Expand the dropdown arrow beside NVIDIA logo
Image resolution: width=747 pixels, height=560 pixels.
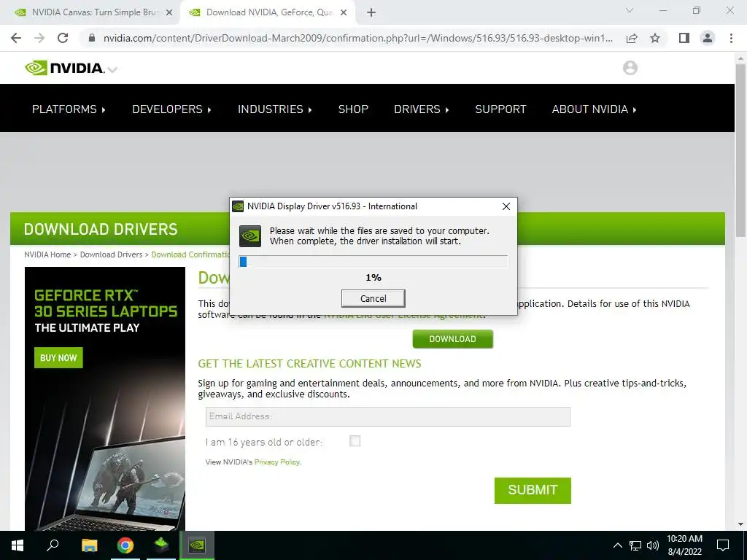tap(112, 70)
